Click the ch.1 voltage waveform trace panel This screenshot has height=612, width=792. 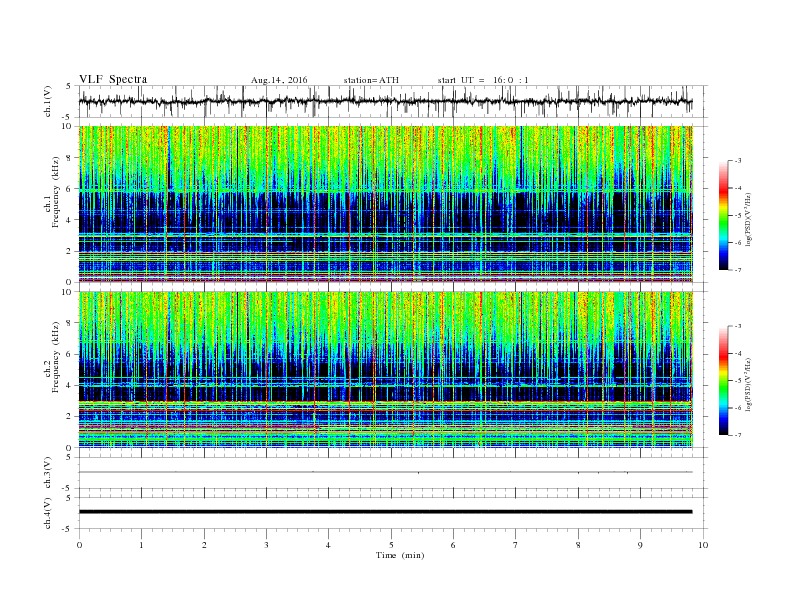click(393, 101)
